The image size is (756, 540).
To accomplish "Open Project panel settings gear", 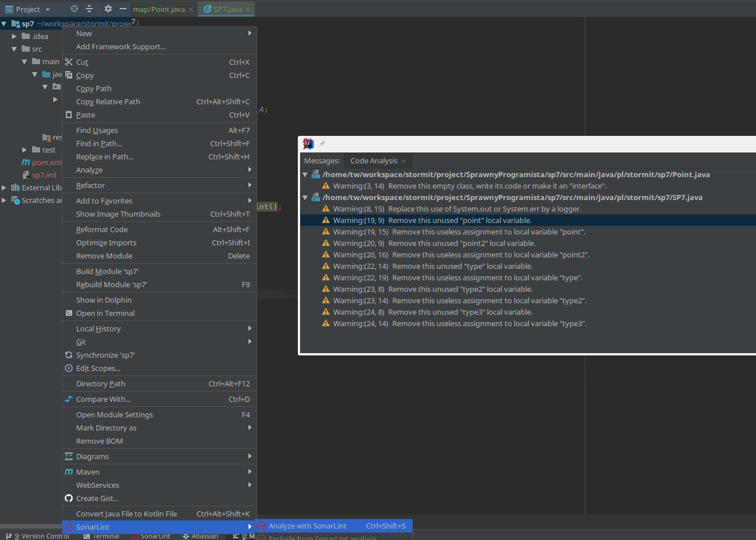I will pos(108,9).
